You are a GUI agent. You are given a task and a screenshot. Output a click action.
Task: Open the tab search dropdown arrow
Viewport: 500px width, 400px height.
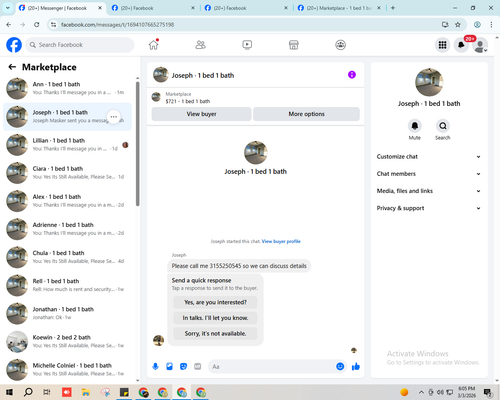pos(8,8)
